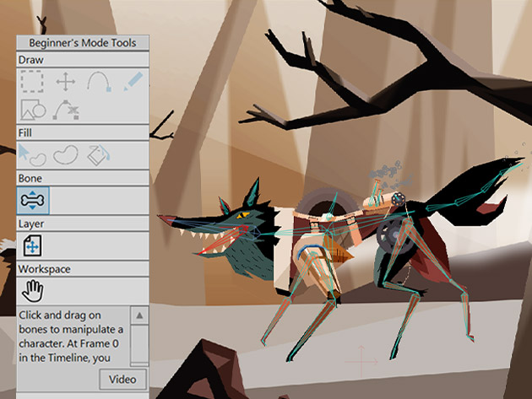Select the Select Shape fill tool
Viewport: 532px width, 399px height.
[x=32, y=155]
